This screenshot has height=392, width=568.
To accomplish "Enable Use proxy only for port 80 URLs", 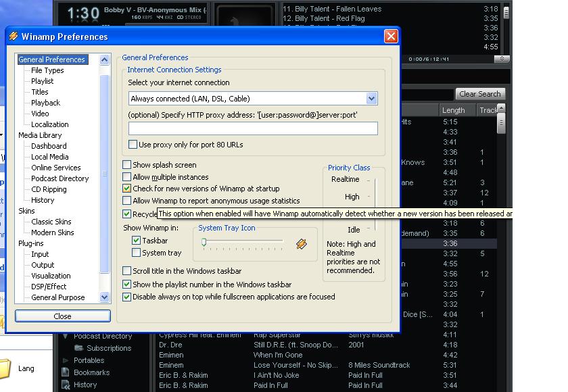I will click(x=133, y=145).
